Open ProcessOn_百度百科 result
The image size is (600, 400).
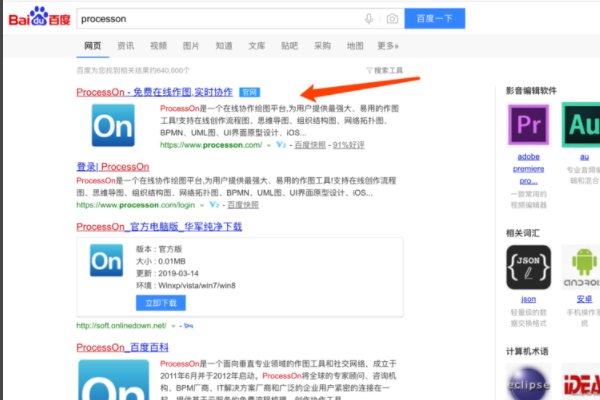pos(122,348)
